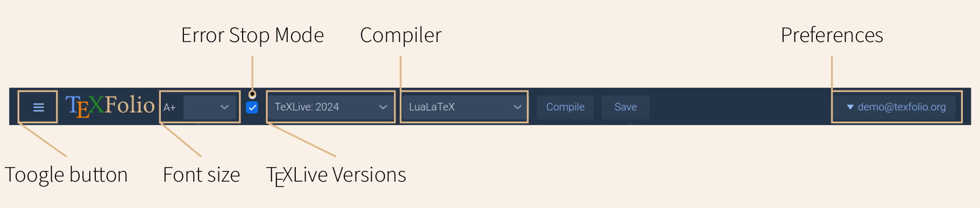Click the chevron beside LuaLaTeX
The image size is (980, 208).
(517, 107)
